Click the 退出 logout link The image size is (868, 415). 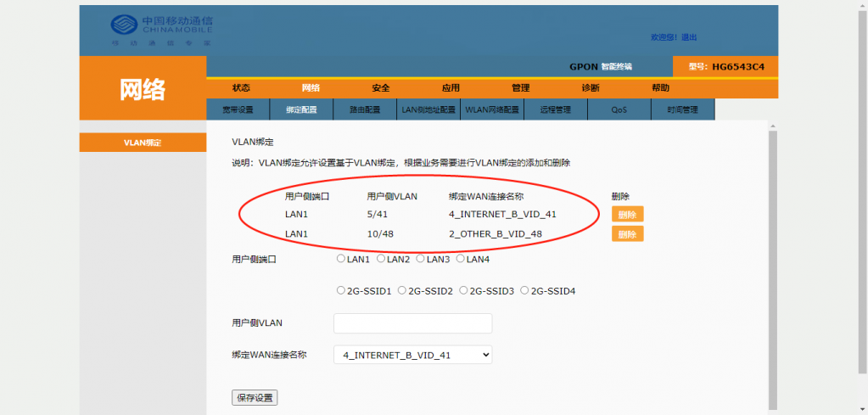coord(689,37)
